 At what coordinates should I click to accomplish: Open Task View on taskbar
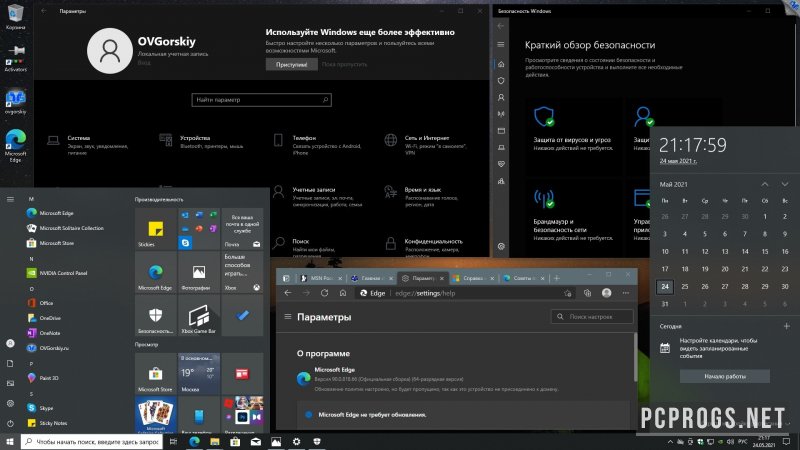173,441
